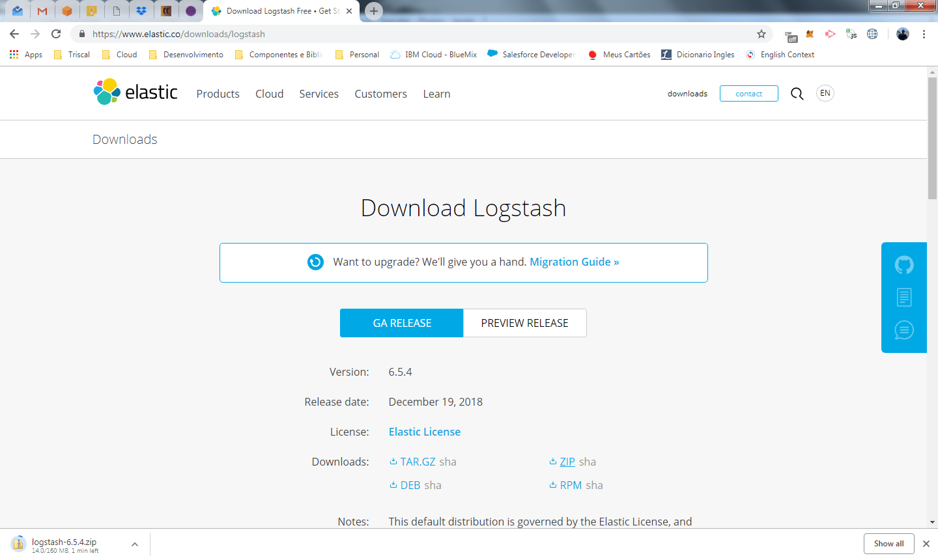The image size is (938, 560).
Task: Go forward to next page
Action: point(35,34)
